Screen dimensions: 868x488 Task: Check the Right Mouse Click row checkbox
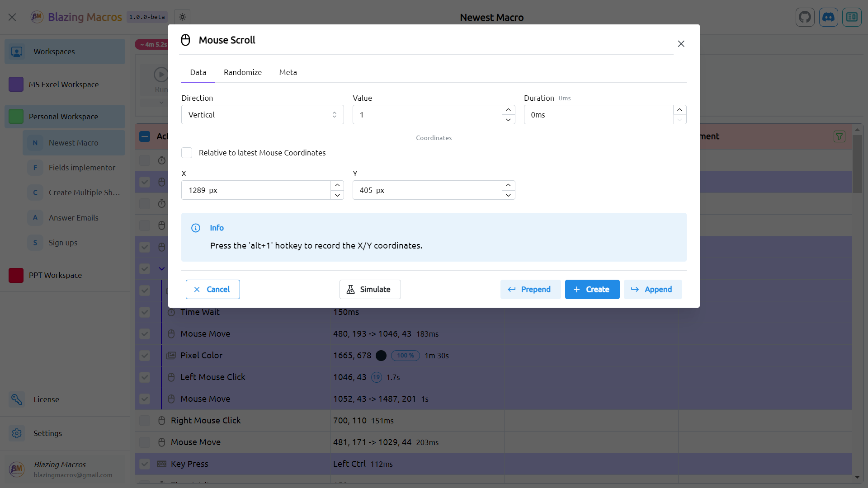145,421
